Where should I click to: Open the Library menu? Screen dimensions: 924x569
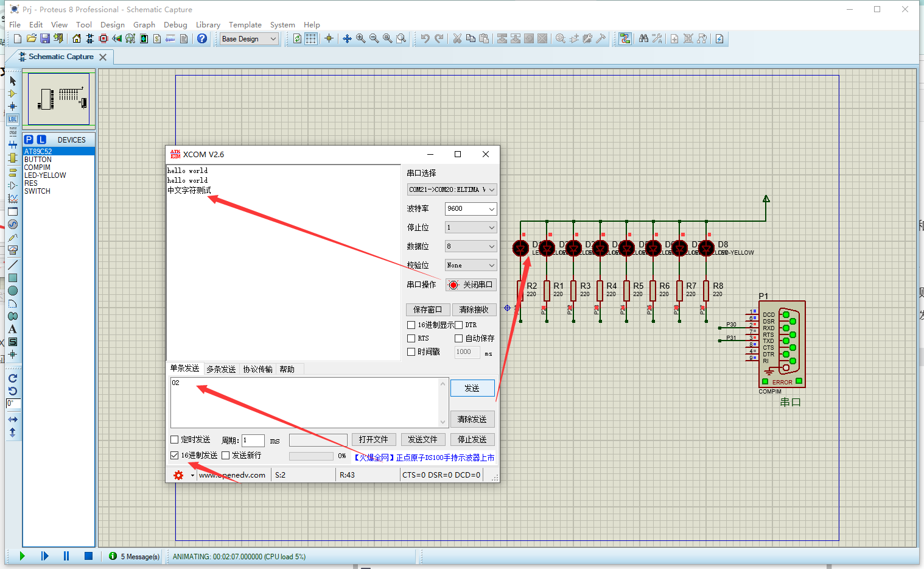208,25
